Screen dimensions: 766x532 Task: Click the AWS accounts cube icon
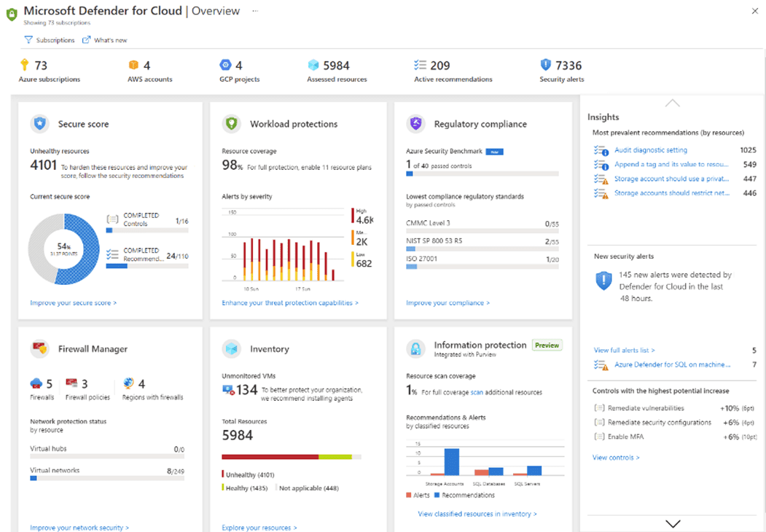(133, 65)
